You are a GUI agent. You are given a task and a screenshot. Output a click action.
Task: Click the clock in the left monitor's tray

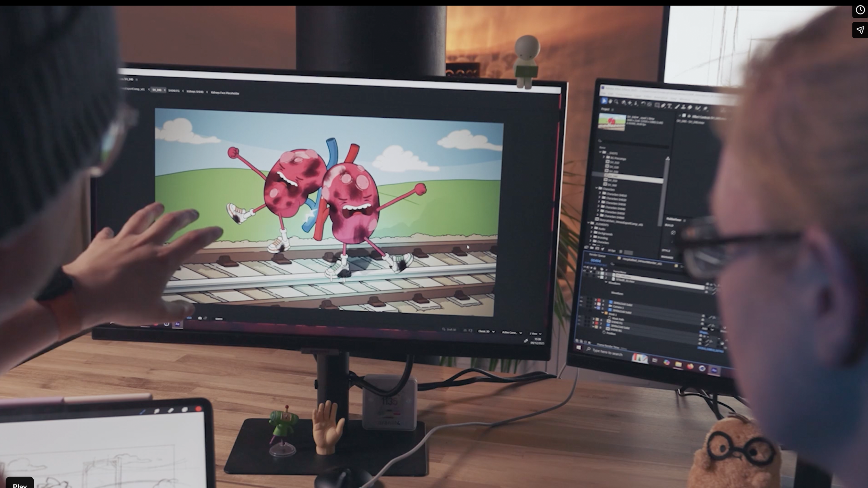[x=537, y=341]
